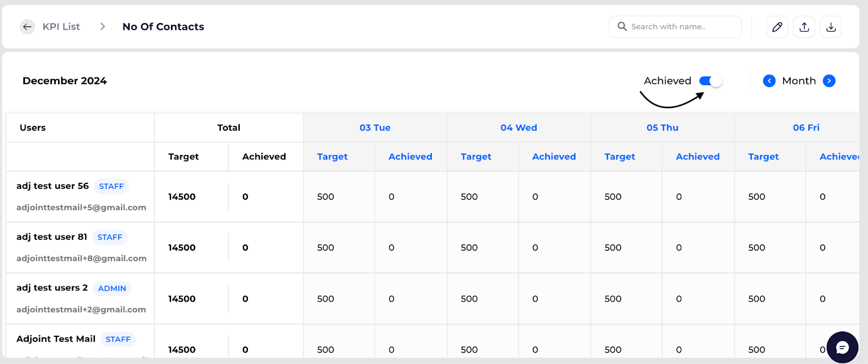Select user Adjoint Test Mail
The image size is (868, 364).
[56, 339]
